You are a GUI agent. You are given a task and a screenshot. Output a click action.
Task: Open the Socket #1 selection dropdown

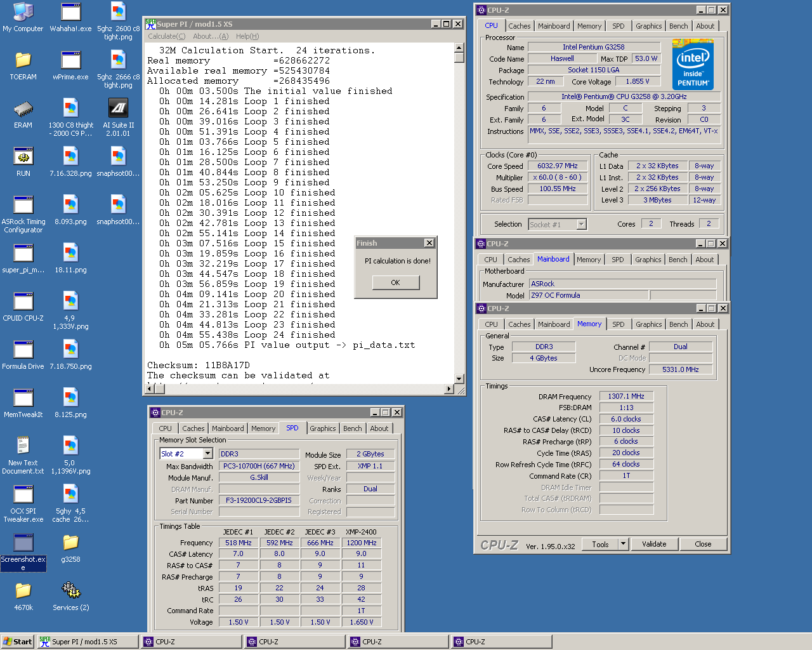pyautogui.click(x=582, y=224)
